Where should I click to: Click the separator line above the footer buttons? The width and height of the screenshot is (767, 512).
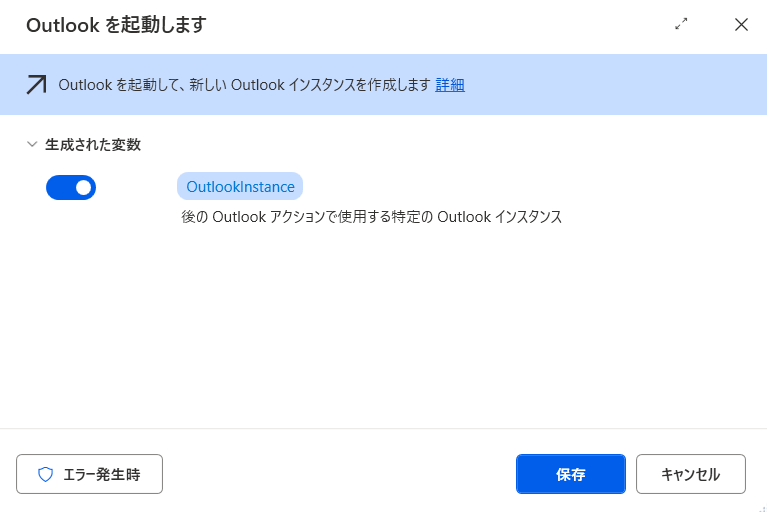pos(384,428)
